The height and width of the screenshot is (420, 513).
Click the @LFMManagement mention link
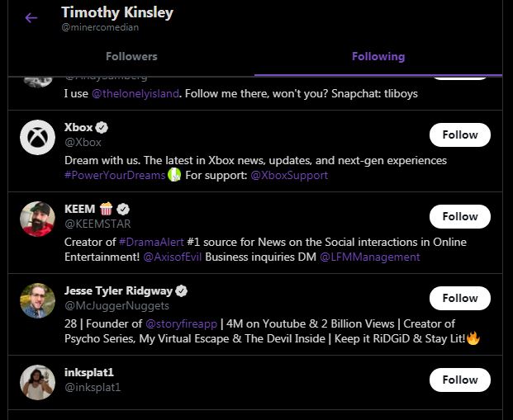(370, 257)
